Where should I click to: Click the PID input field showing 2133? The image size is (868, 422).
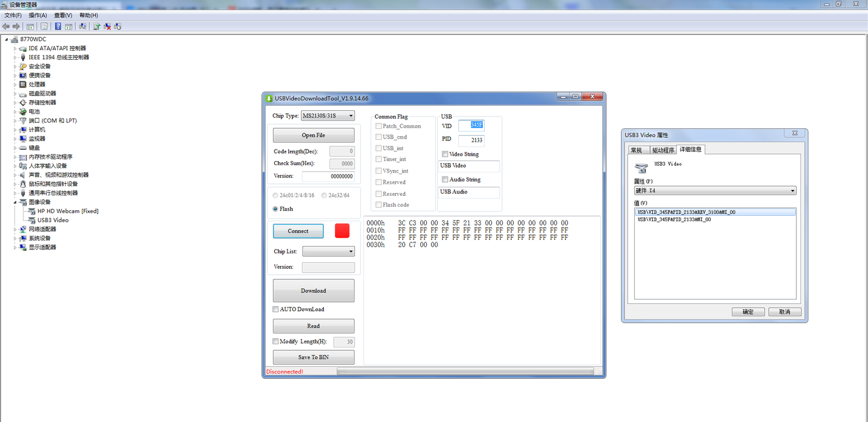click(471, 140)
